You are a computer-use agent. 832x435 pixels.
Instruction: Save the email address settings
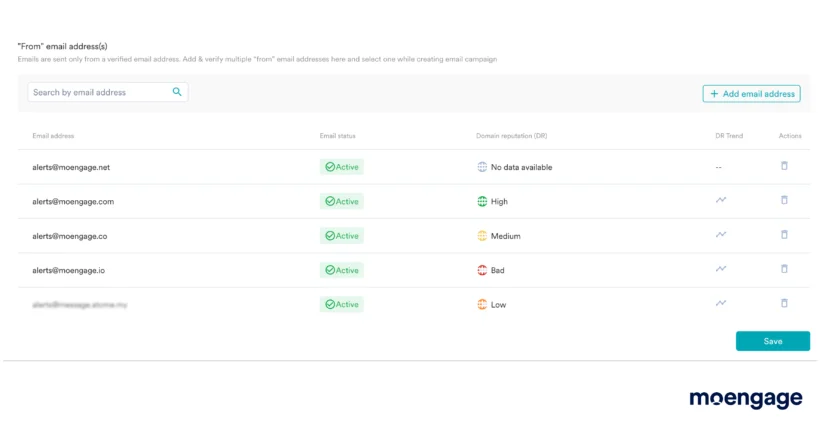[x=773, y=341]
